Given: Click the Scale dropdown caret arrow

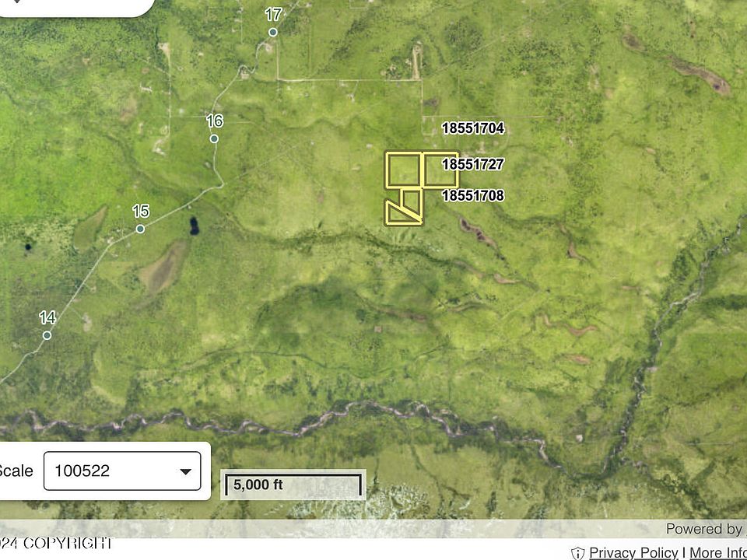Looking at the screenshot, I should click(185, 472).
